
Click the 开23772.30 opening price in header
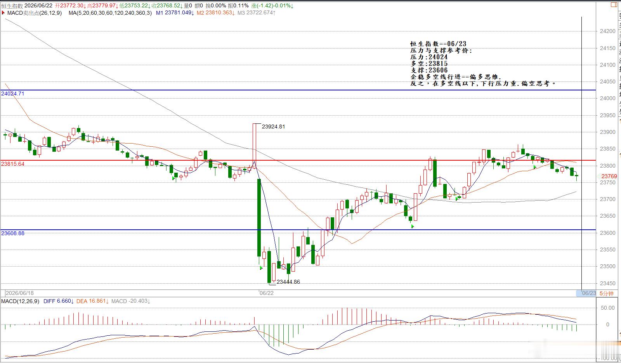tap(70, 6)
